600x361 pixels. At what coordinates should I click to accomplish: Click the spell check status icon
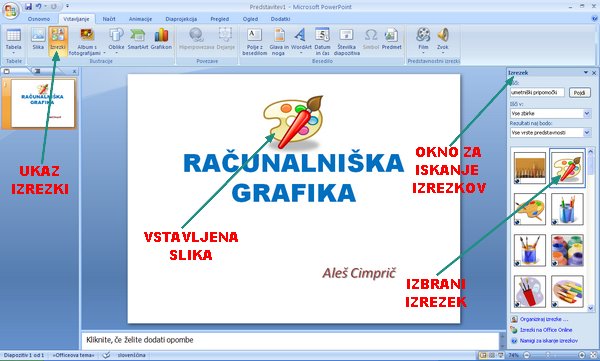pos(106,355)
